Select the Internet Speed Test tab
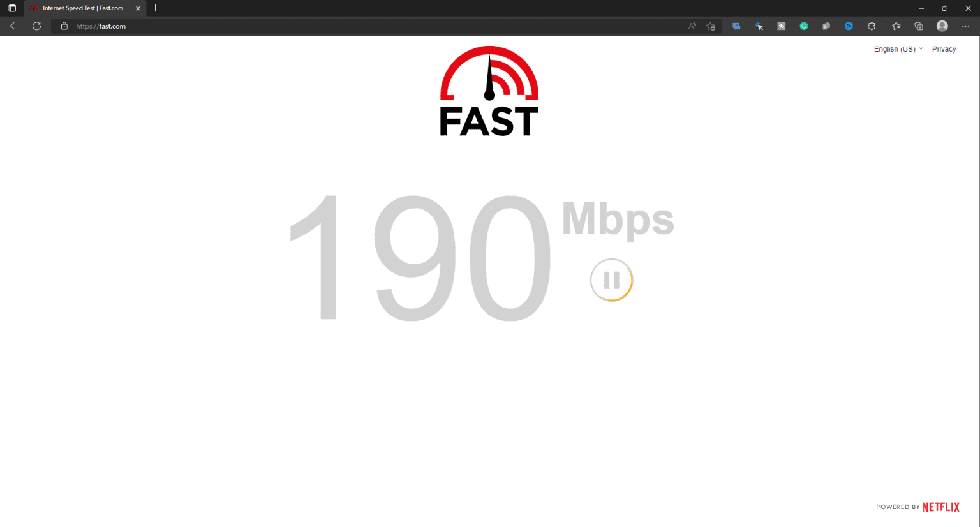 coord(84,8)
